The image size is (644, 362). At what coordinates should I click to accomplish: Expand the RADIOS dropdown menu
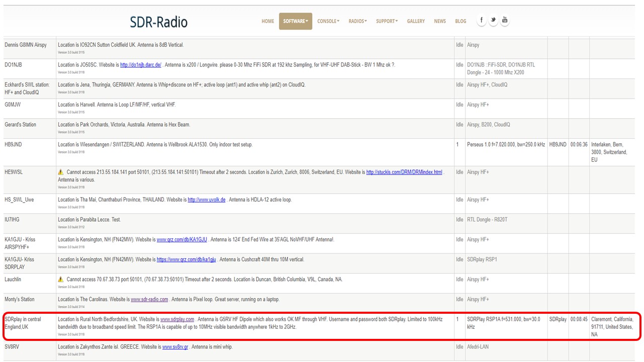point(358,21)
